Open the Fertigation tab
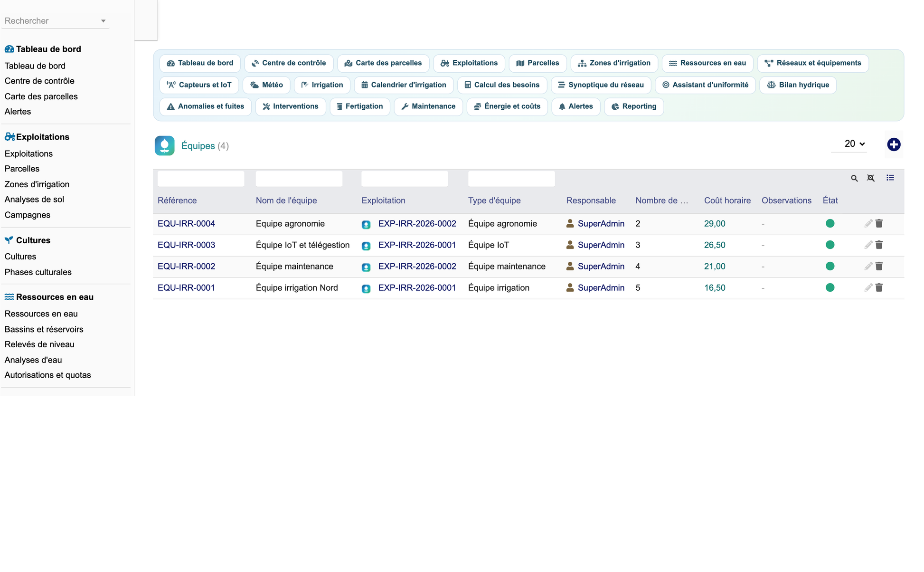 [360, 106]
